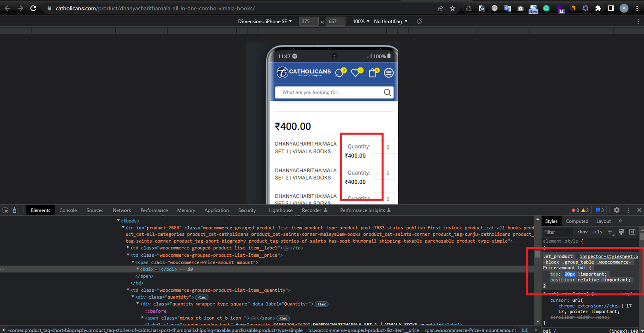Collapse the tbody node in the DOM tree
Viewport: 644px width, 333px height.
pyautogui.click(x=119, y=221)
